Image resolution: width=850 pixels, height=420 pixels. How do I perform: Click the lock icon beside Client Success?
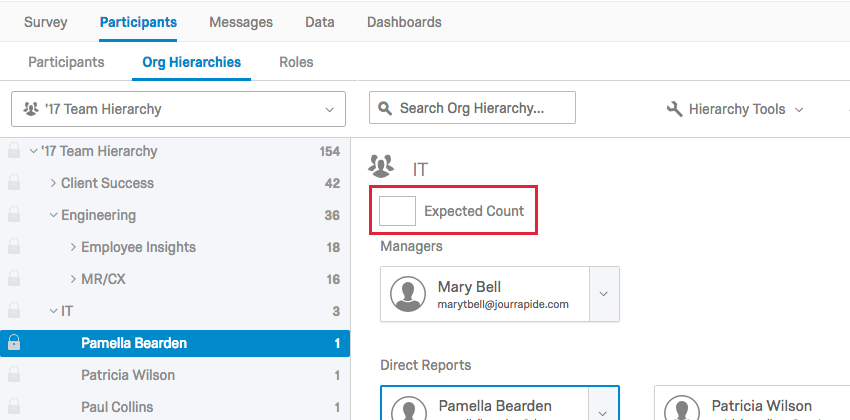point(14,183)
